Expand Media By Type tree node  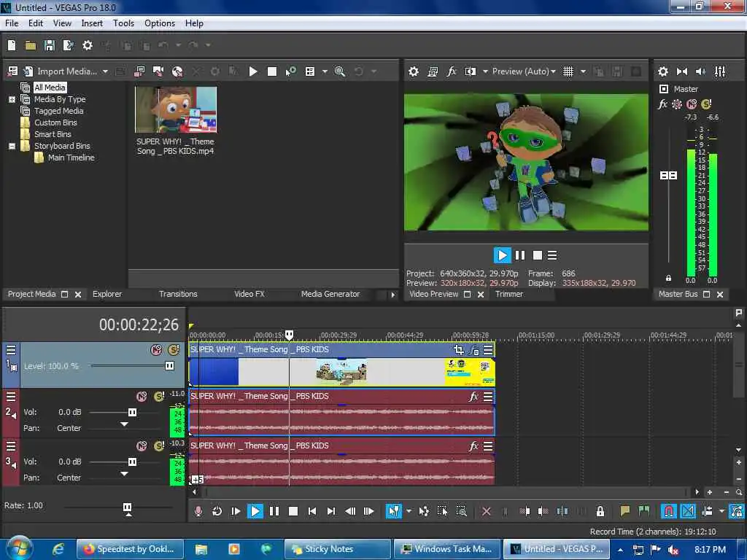coord(12,99)
